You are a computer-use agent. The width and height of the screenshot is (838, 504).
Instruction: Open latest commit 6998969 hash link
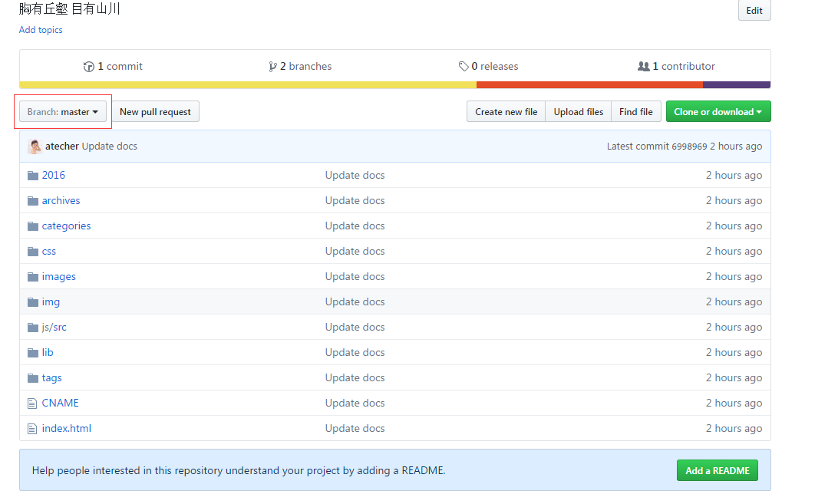click(x=689, y=147)
